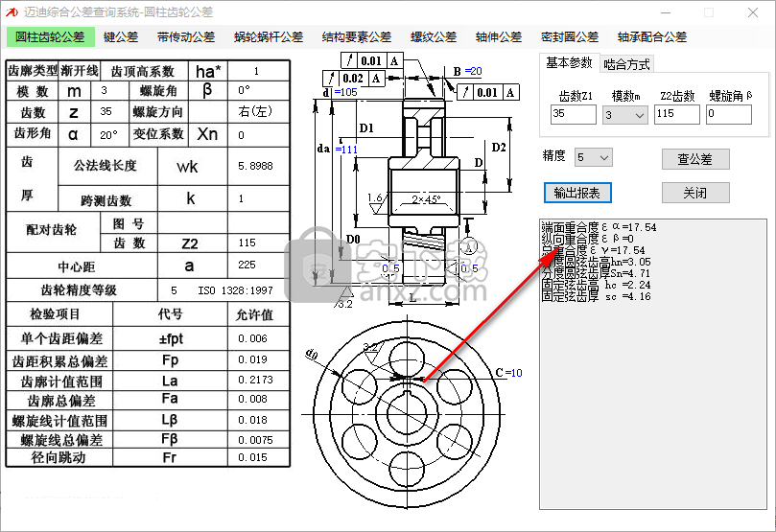Close the window using the title bar X
This screenshot has width=776, height=532.
[x=753, y=12]
